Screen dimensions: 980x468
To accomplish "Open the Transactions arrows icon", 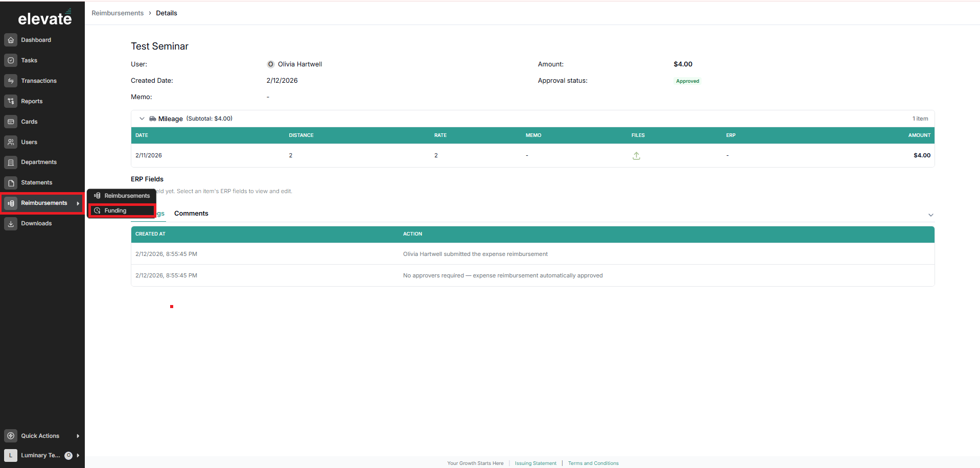I will [11, 81].
